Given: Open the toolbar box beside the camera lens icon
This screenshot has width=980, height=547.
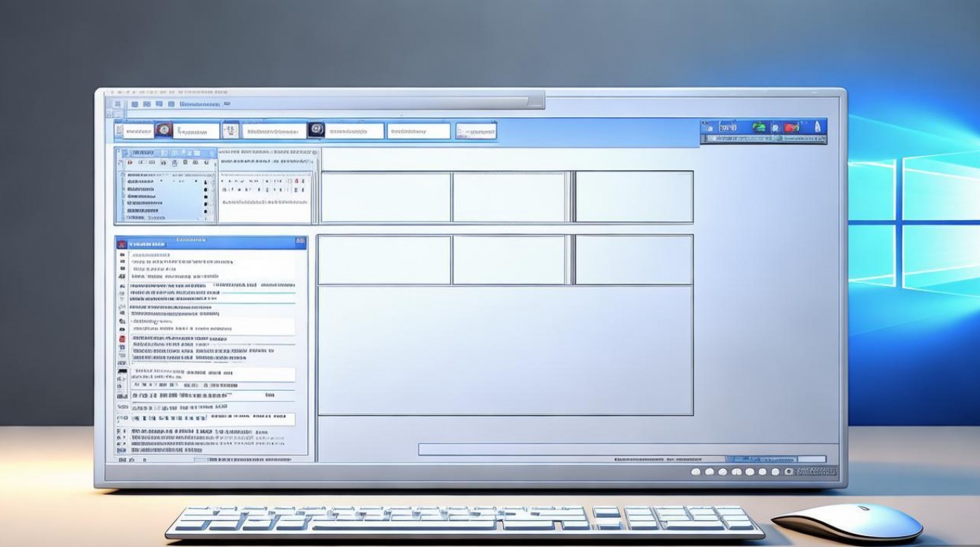Looking at the screenshot, I should click(x=354, y=131).
